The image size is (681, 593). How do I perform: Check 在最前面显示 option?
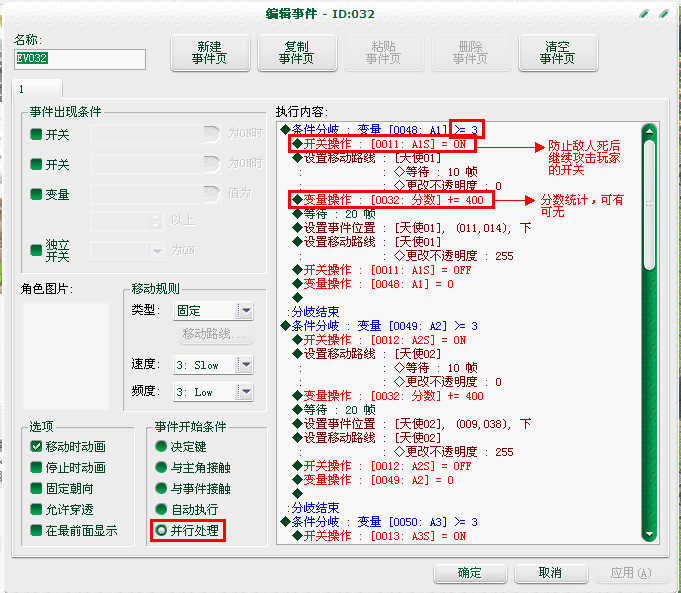pyautogui.click(x=36, y=530)
